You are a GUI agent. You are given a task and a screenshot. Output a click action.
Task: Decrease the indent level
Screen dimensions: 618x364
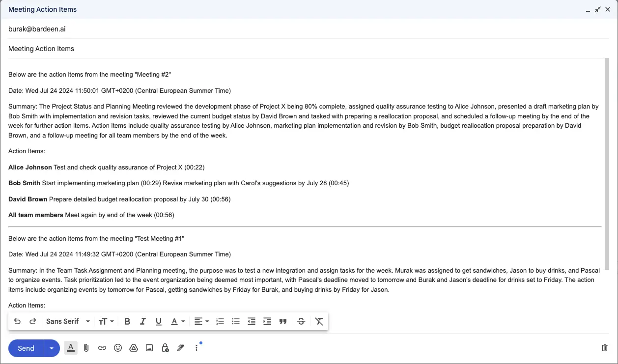click(x=252, y=321)
